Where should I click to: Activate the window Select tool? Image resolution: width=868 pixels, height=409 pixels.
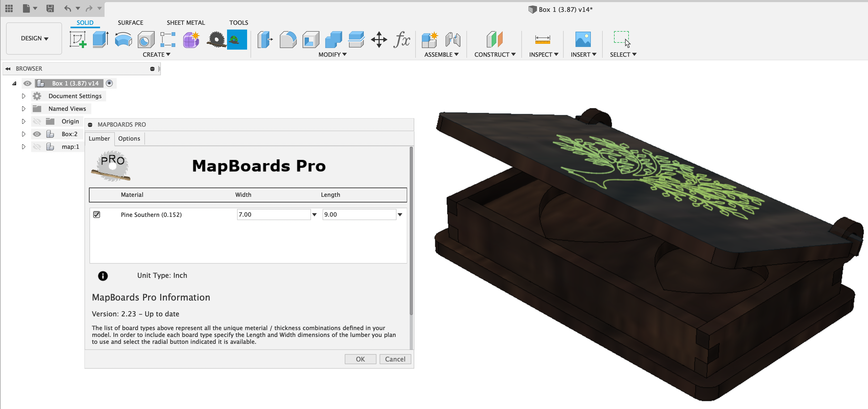(622, 39)
